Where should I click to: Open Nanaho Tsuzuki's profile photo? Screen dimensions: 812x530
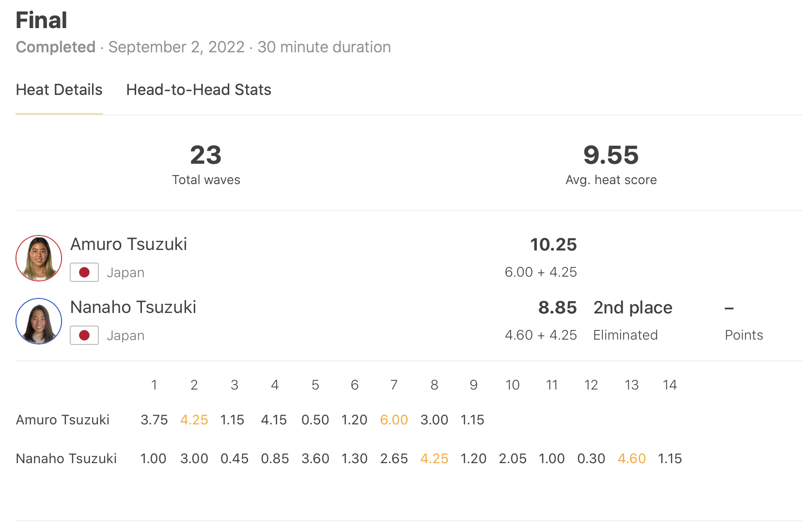click(39, 321)
